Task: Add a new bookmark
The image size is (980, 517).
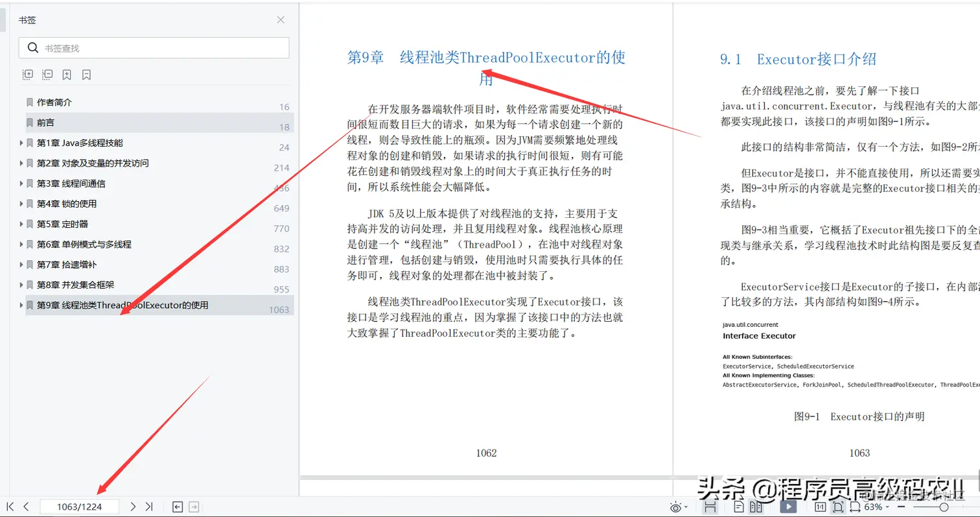Action: 67,74
